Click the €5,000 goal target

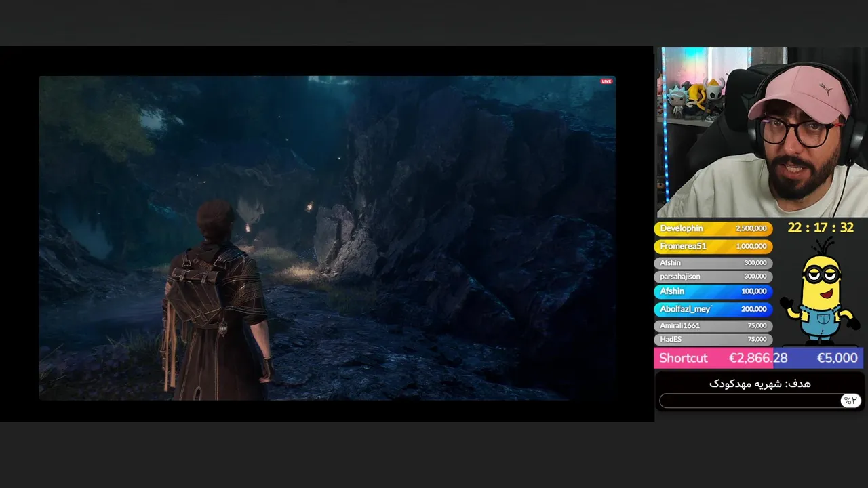click(x=837, y=358)
